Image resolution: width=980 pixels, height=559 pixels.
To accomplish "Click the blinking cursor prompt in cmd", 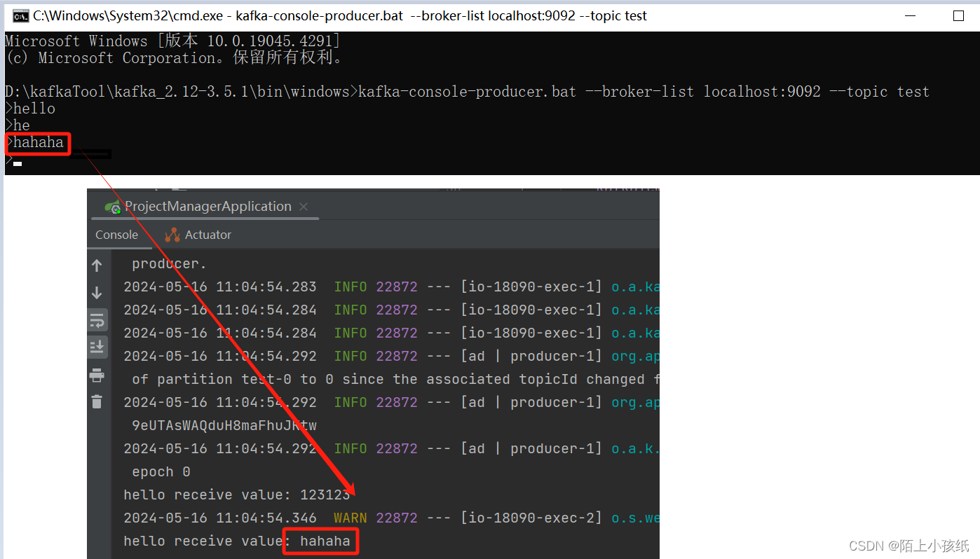I will click(x=14, y=163).
